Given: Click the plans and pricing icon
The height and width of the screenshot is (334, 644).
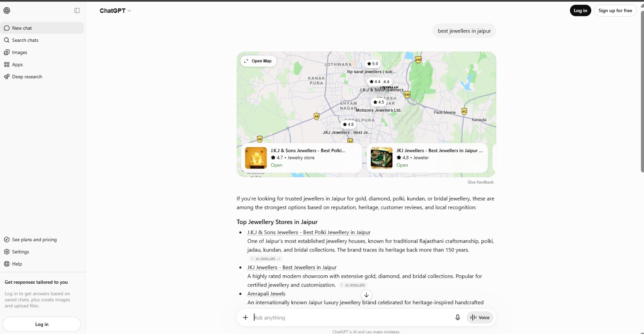Looking at the screenshot, I should [x=7, y=240].
